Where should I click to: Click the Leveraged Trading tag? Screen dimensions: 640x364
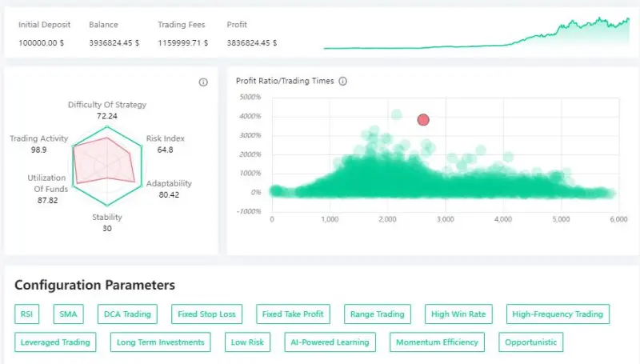(x=55, y=342)
